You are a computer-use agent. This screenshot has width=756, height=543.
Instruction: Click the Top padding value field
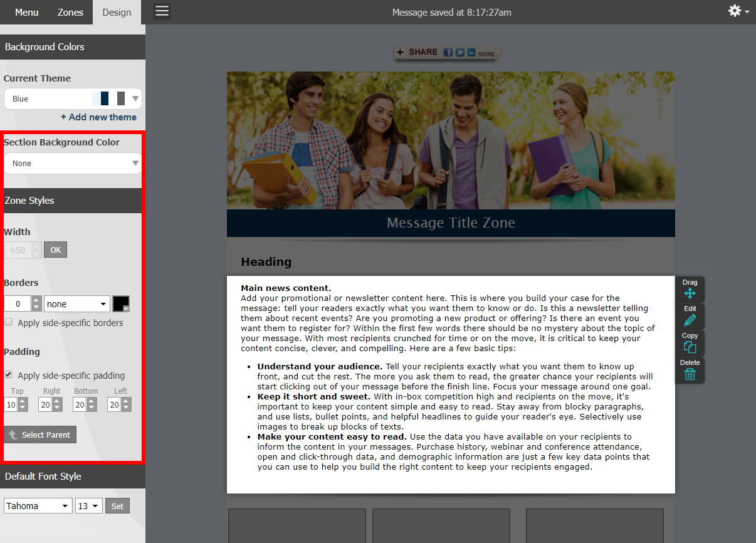point(11,405)
